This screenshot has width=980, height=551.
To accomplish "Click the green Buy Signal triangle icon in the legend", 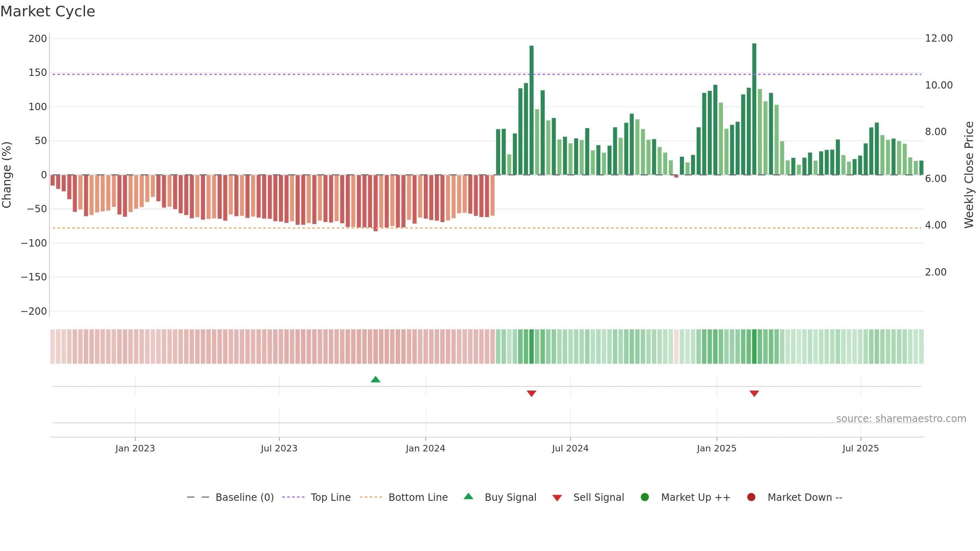I will 468,496.
